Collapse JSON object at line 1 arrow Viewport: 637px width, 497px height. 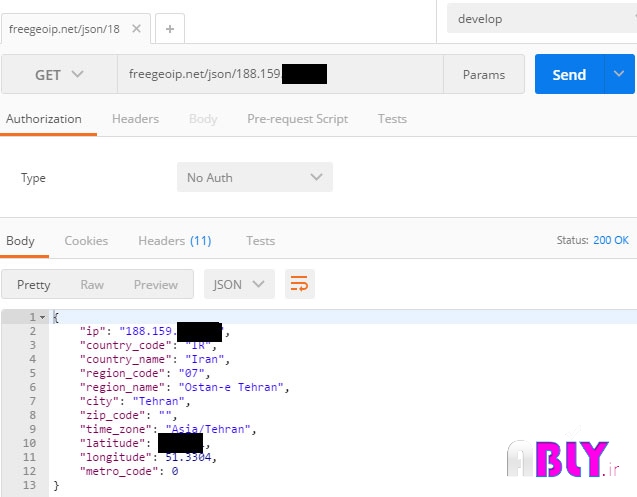[x=42, y=317]
